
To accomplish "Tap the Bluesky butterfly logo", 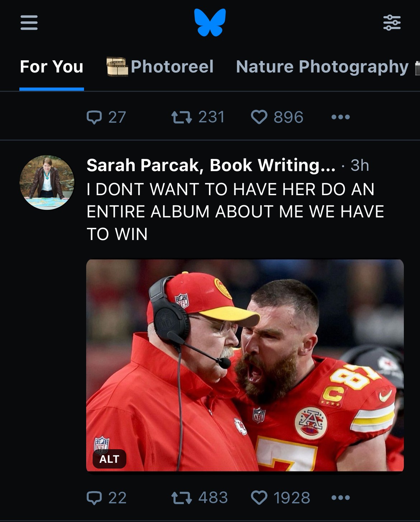I will click(210, 23).
